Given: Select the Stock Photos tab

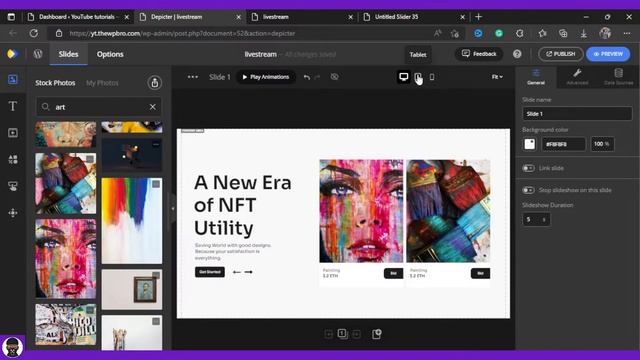Looking at the screenshot, I should [x=55, y=83].
